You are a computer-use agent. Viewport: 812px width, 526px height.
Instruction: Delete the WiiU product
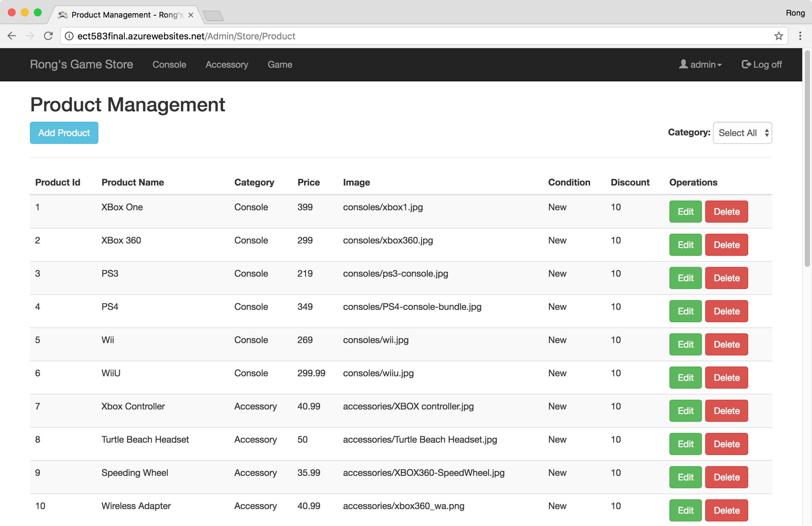tap(727, 378)
